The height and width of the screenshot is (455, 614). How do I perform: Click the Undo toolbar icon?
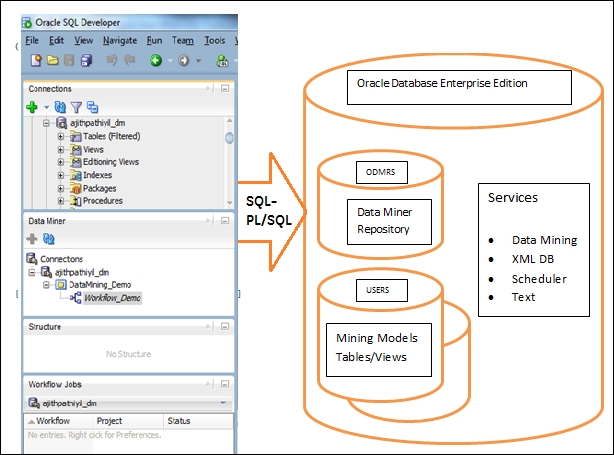pos(112,60)
